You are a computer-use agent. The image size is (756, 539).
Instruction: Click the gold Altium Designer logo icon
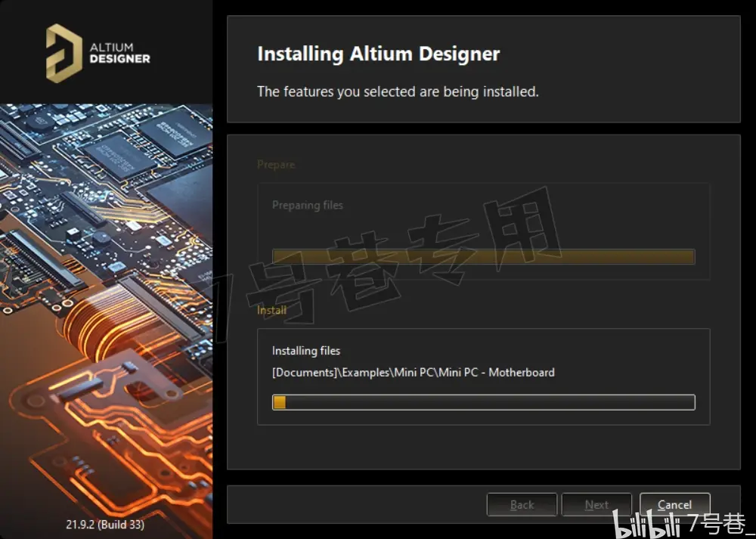pos(64,53)
